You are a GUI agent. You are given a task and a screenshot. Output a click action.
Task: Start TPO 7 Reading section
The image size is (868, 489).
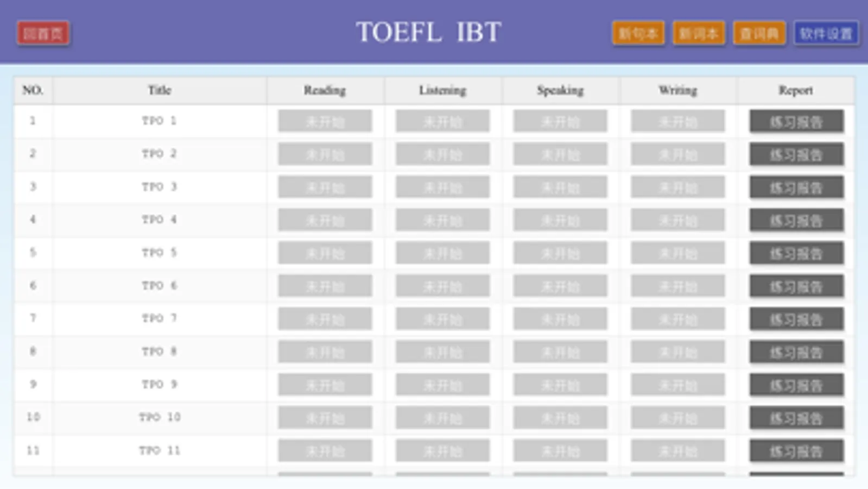[x=325, y=319]
